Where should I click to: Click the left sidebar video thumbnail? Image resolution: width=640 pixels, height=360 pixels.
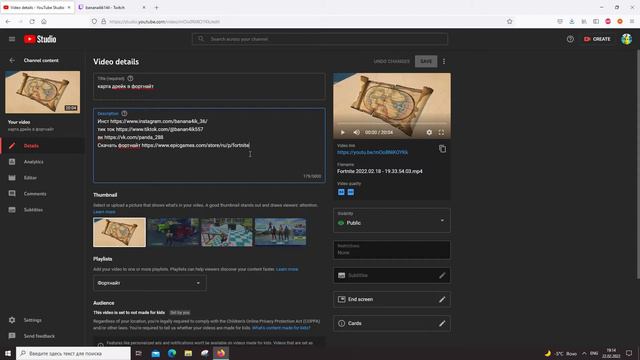tap(42, 92)
